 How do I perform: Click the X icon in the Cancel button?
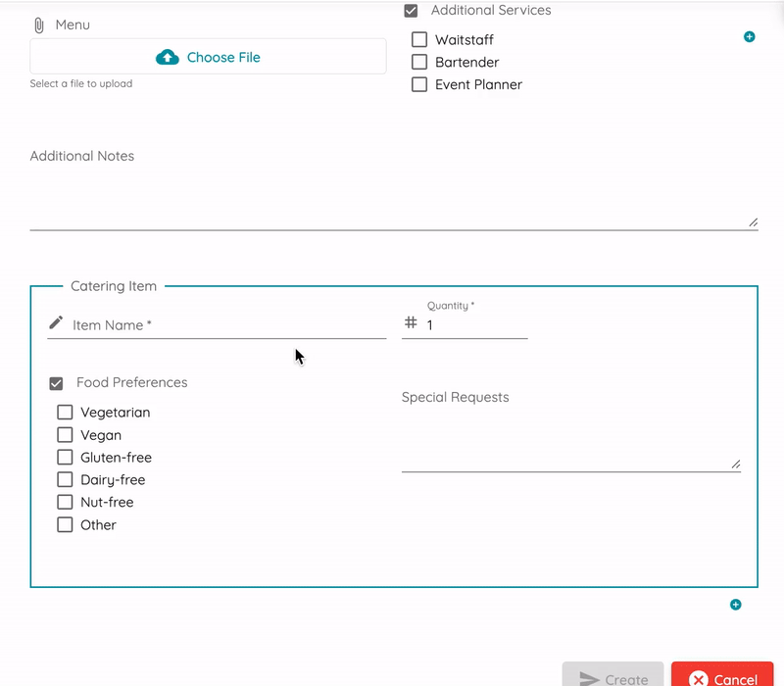pyautogui.click(x=698, y=679)
